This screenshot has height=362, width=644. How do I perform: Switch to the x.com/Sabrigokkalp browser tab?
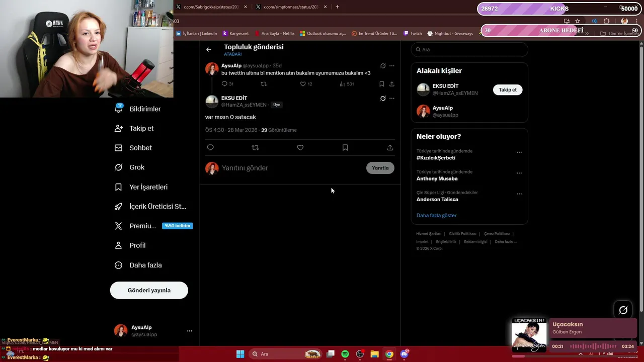click(x=212, y=7)
